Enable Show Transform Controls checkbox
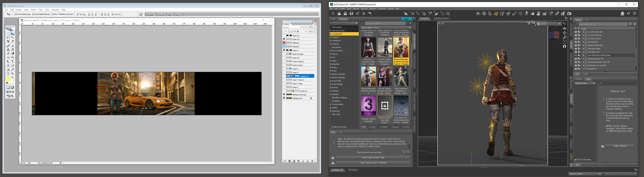The image size is (644, 177). coord(52,14)
